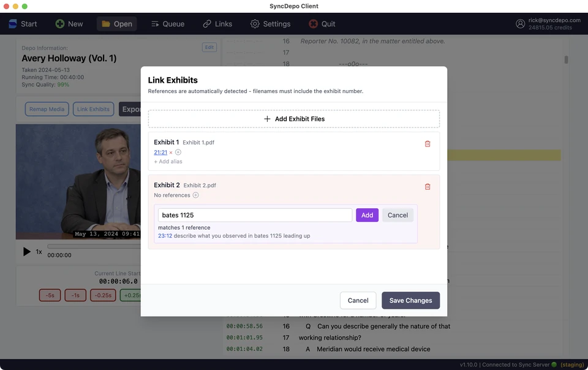588x370 pixels.
Task: Click the -1s adjustment button
Action: [75, 295]
